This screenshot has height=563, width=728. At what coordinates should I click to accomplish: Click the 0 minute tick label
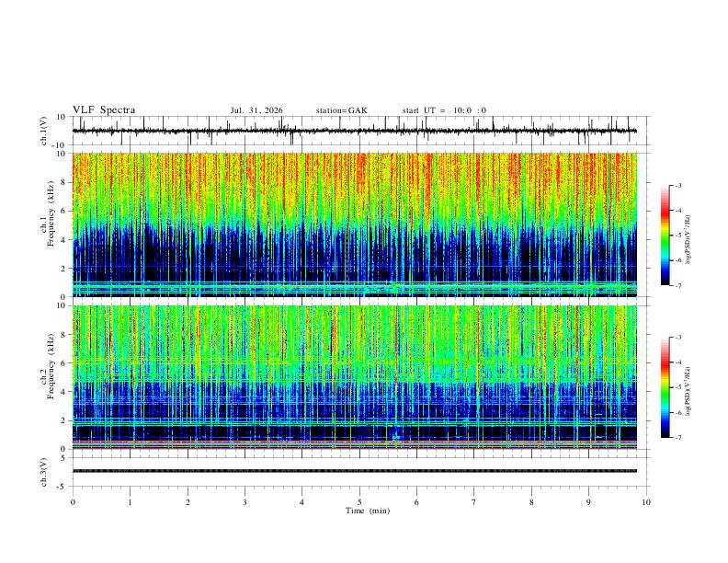tap(73, 502)
